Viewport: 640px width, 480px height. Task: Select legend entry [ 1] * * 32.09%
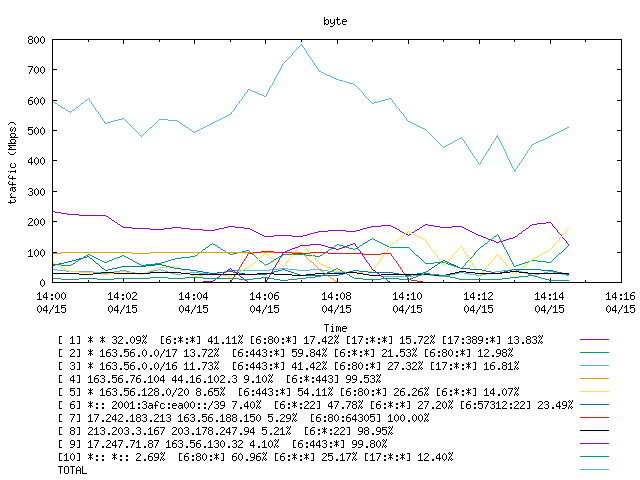(x=300, y=340)
